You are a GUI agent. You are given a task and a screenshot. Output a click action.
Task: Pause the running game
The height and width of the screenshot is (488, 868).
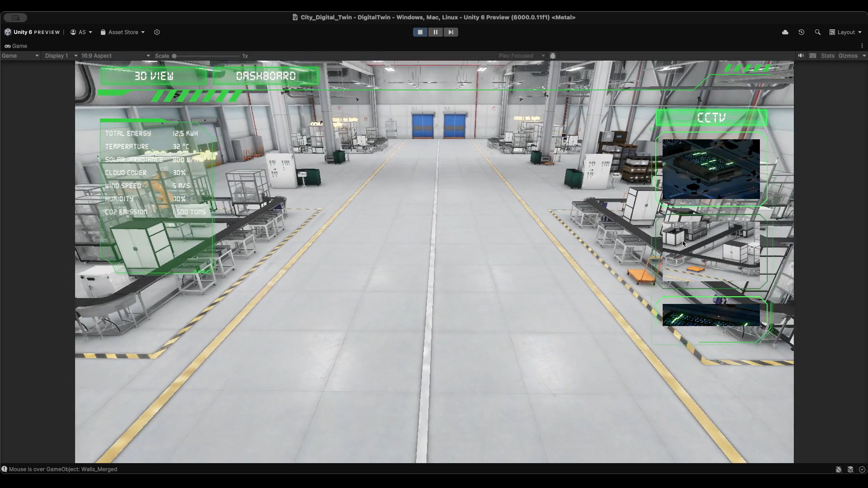435,32
